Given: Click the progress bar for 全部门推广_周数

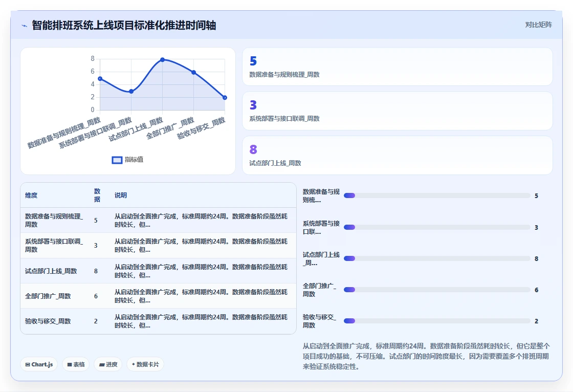Looking at the screenshot, I should click(437, 290).
